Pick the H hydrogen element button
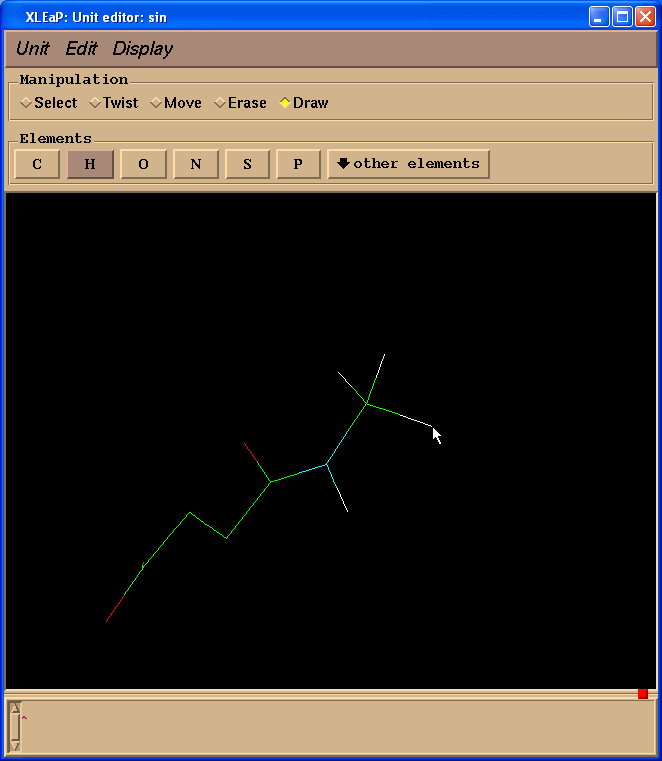This screenshot has width=662, height=761. pos(90,164)
